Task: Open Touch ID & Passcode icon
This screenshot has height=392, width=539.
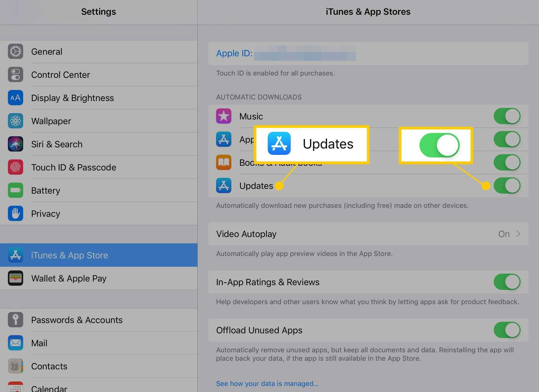Action: coord(15,167)
